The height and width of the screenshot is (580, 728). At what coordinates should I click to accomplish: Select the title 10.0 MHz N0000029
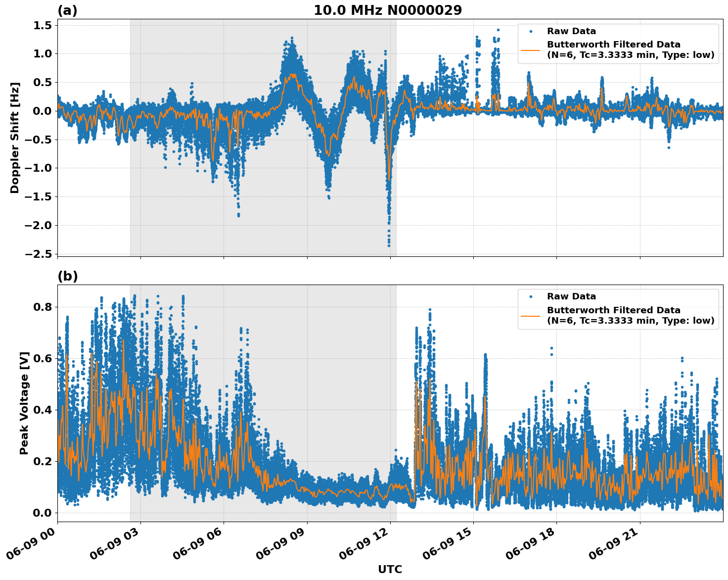[x=389, y=10]
